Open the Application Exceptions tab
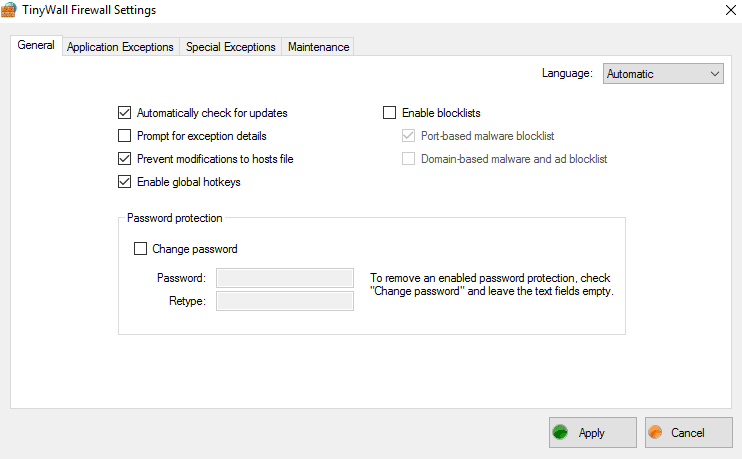The height and width of the screenshot is (459, 742). pos(120,47)
